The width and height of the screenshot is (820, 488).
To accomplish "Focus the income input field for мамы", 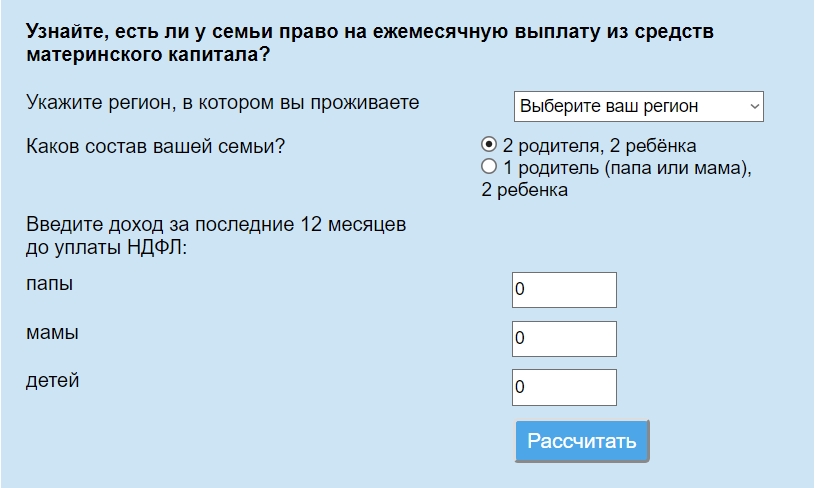I will coord(564,338).
